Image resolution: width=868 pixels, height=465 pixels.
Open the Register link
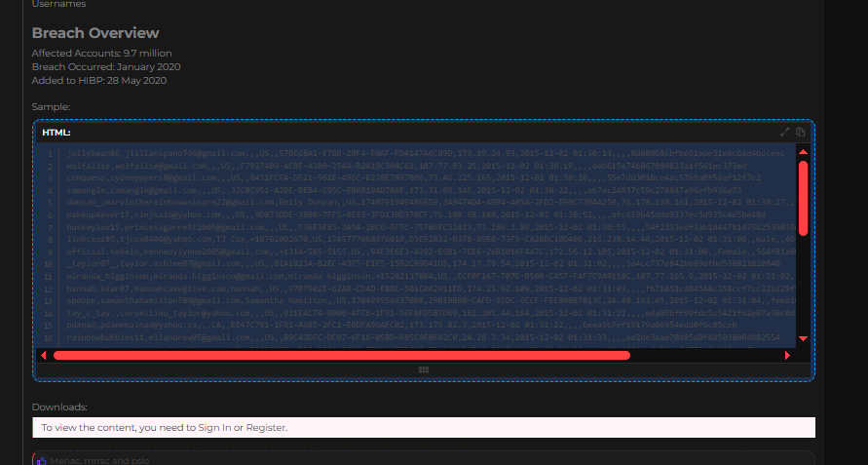pos(266,428)
